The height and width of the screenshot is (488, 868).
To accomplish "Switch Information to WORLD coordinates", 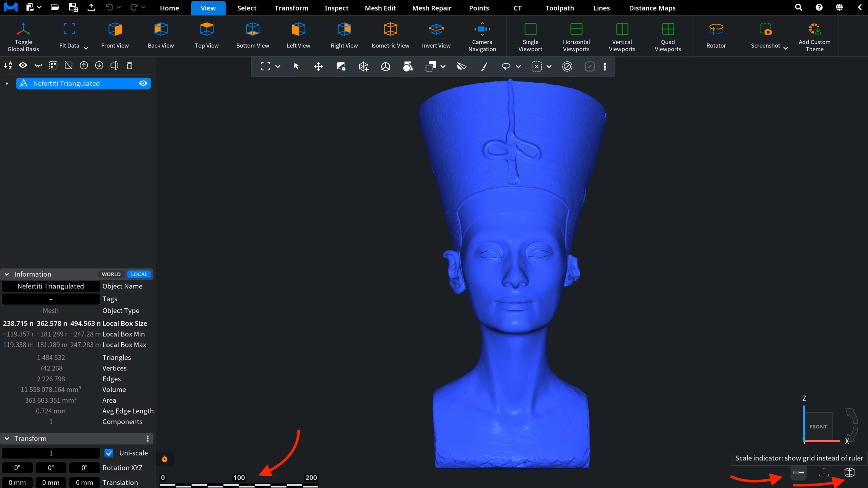I will 111,274.
